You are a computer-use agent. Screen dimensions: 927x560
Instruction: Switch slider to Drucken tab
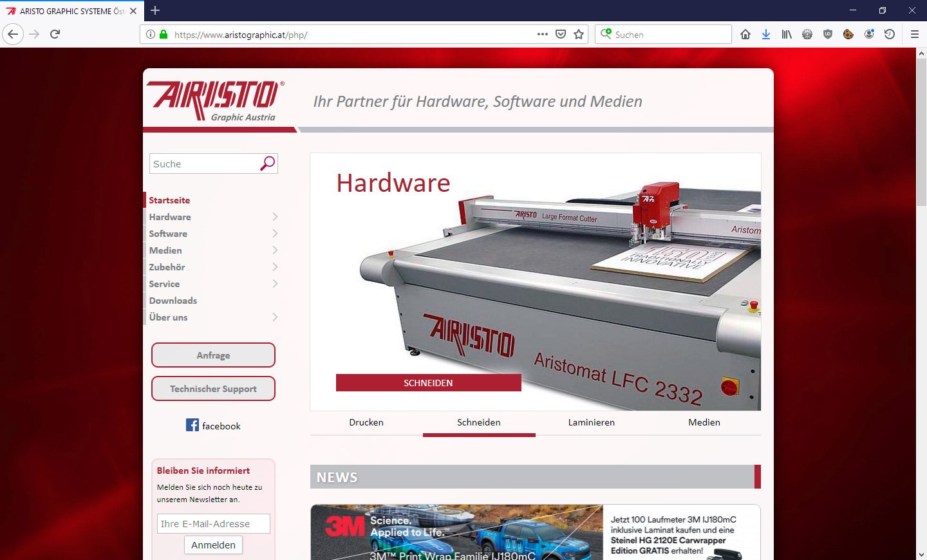[366, 422]
